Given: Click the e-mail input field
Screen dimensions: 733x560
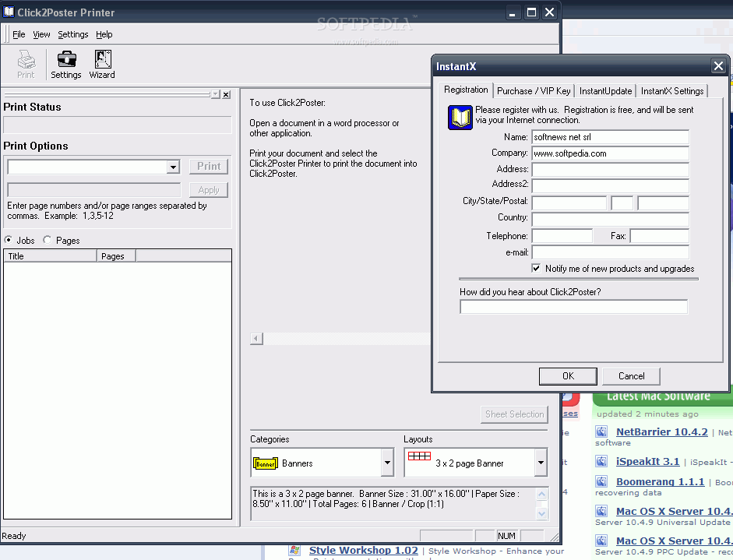Looking at the screenshot, I should pos(611,252).
